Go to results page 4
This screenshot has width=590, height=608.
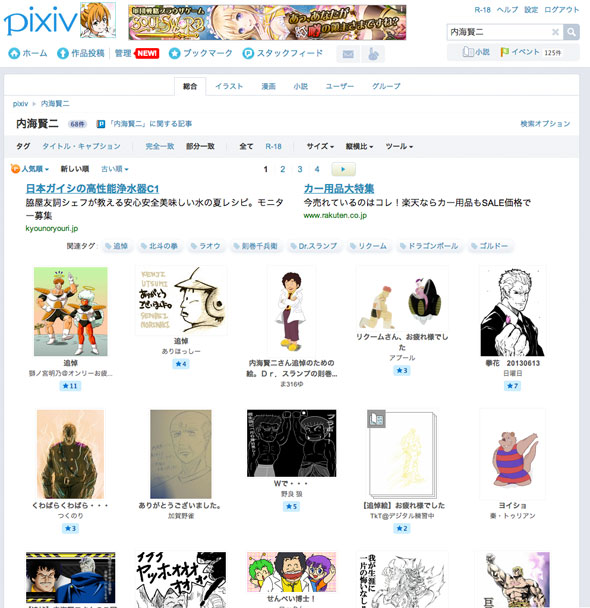click(317, 169)
